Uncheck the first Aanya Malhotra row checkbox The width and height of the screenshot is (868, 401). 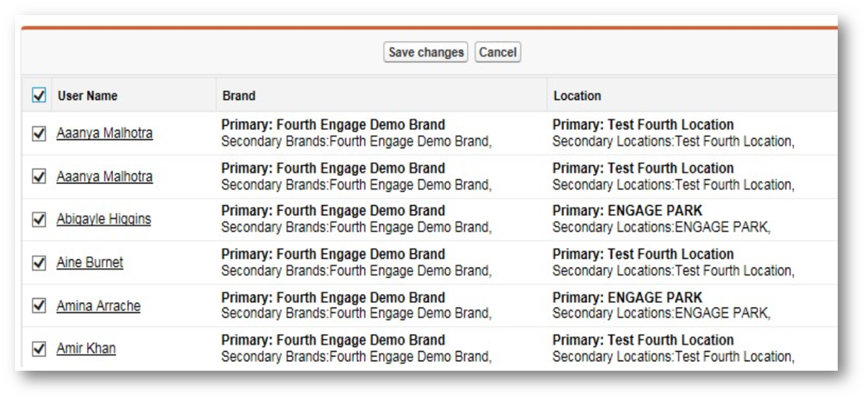39,133
